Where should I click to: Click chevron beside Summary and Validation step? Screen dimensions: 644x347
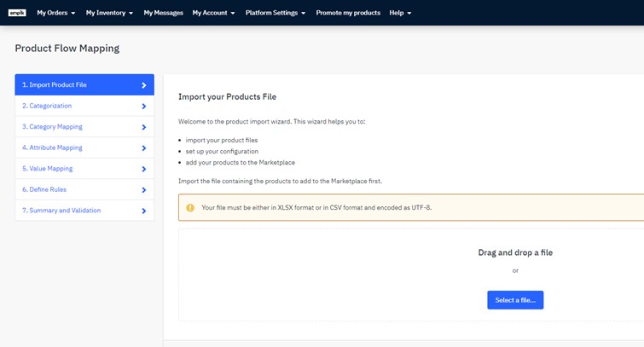click(x=143, y=211)
